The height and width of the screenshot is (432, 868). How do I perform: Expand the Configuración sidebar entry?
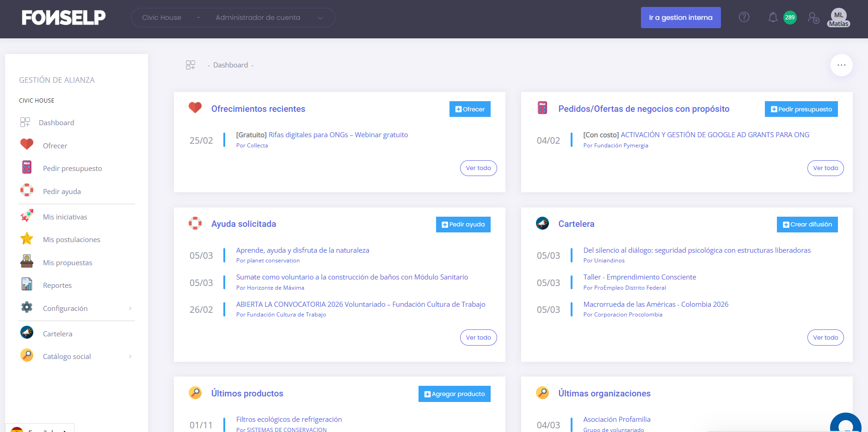(x=131, y=308)
